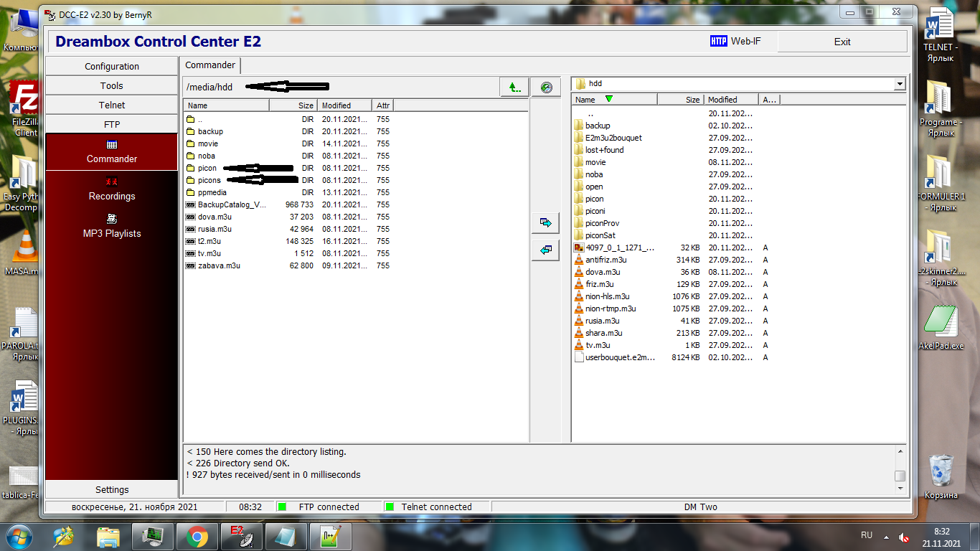This screenshot has width=980, height=551.
Task: Click the copy-to-right transfer arrow icon
Action: tap(545, 223)
